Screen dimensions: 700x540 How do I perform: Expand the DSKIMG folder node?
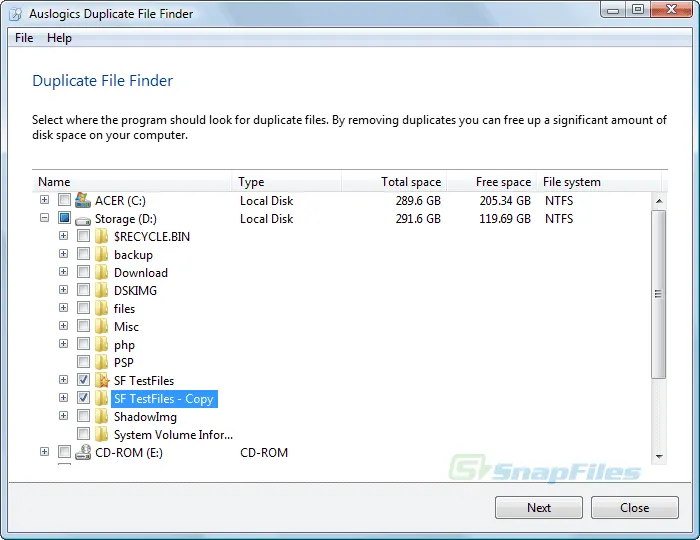[63, 290]
